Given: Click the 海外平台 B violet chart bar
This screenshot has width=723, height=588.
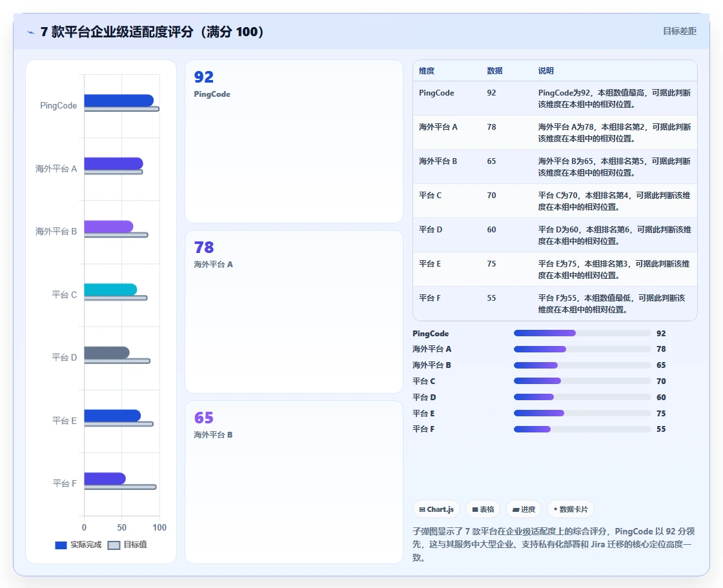Looking at the screenshot, I should [109, 227].
